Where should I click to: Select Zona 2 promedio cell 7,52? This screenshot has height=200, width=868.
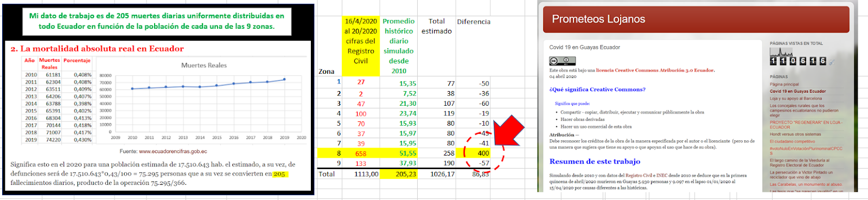pos(399,94)
